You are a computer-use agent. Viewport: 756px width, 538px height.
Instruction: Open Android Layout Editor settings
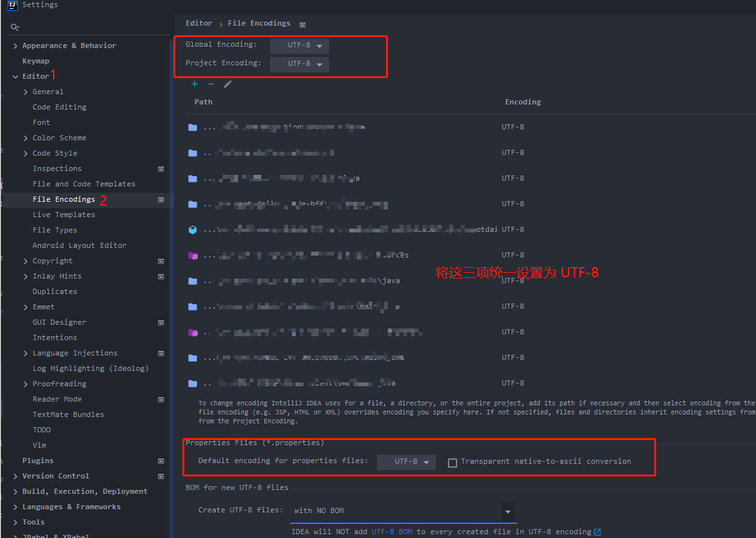[x=79, y=245]
